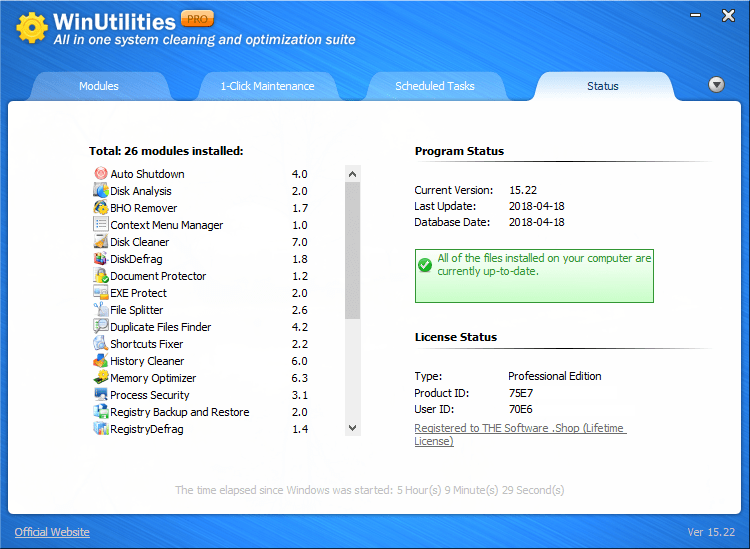Select the Registry Backup and Restore entry
The width and height of the screenshot is (750, 549).
tap(180, 412)
